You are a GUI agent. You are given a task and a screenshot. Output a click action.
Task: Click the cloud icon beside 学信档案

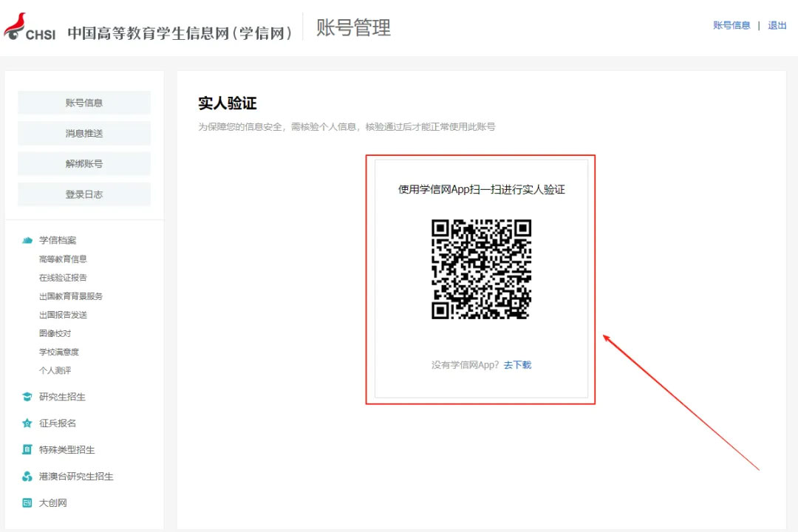27,240
